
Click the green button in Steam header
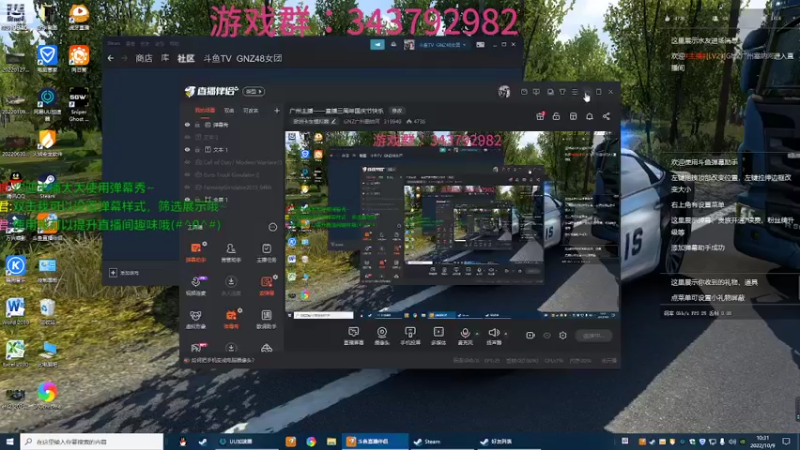[x=377, y=44]
